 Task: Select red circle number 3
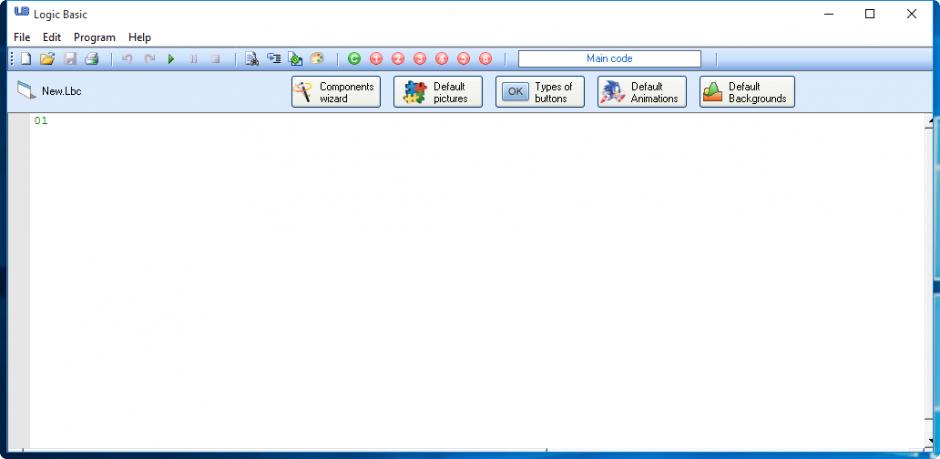click(x=420, y=59)
